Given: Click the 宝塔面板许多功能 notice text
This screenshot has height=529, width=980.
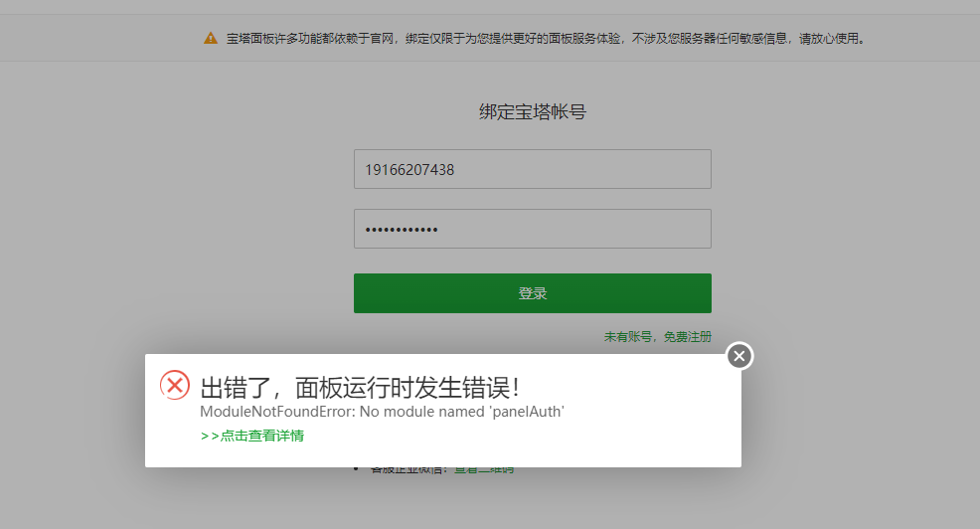Looking at the screenshot, I should [546, 39].
